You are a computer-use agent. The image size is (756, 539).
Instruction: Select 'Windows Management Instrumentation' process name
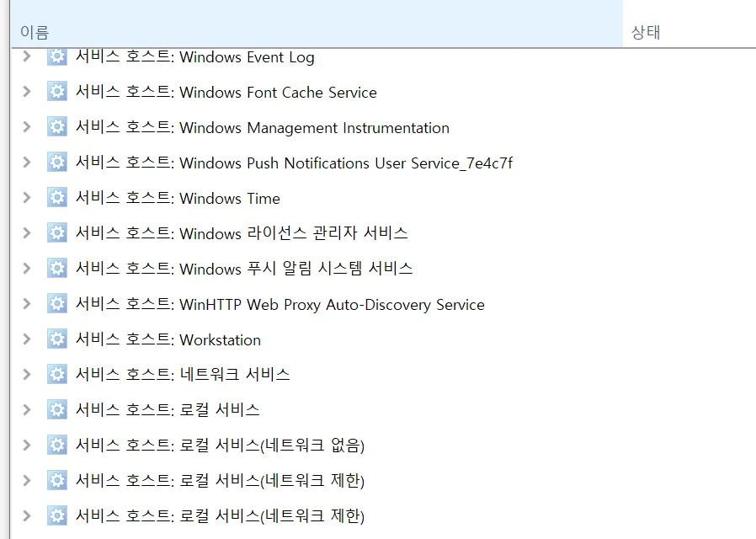coord(314,128)
